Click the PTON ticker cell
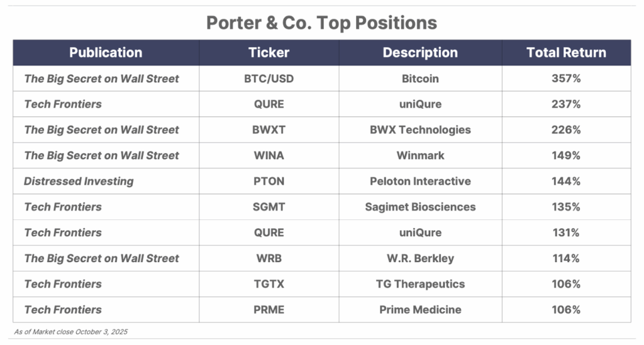The height and width of the screenshot is (345, 644). (269, 182)
